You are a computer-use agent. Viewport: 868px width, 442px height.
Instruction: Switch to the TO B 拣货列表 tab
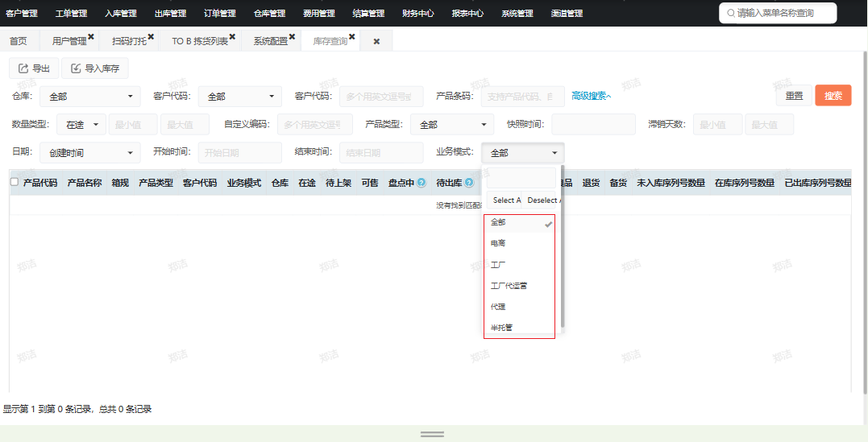click(200, 41)
